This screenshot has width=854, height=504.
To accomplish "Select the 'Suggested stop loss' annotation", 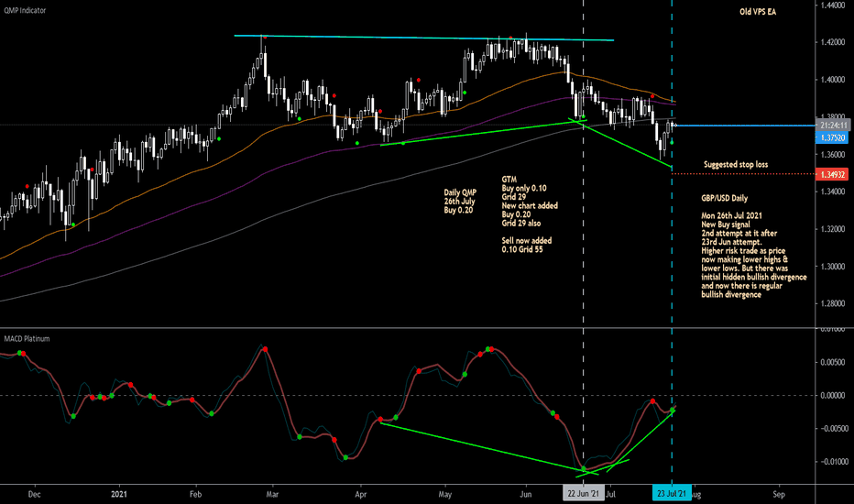I will pyautogui.click(x=736, y=165).
